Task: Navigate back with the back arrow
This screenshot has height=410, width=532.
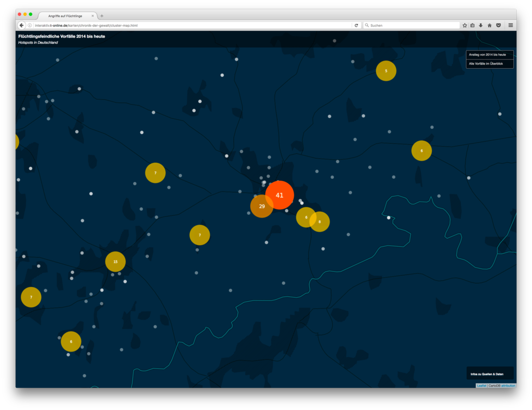Action: point(21,25)
